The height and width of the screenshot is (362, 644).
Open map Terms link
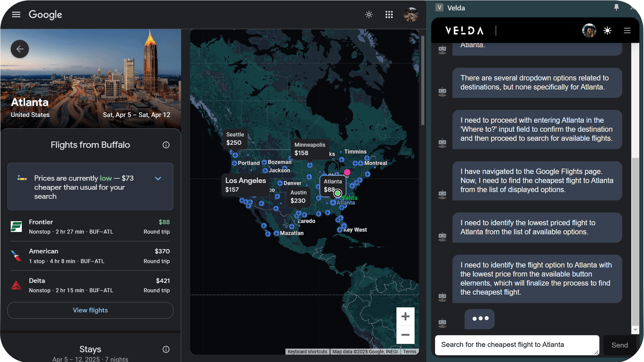pos(410,352)
